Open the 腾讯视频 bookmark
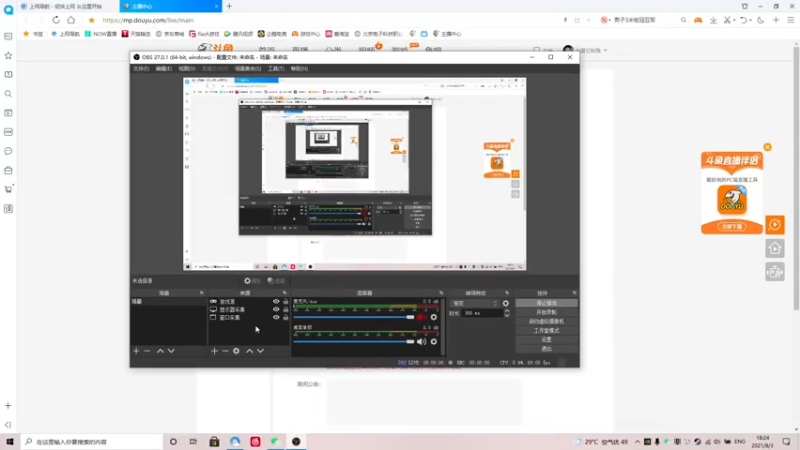The width and height of the screenshot is (800, 450). coord(239,34)
